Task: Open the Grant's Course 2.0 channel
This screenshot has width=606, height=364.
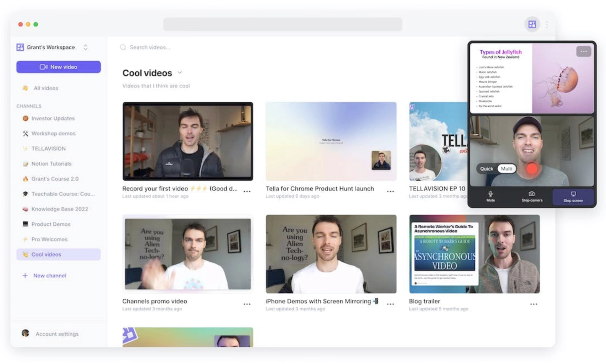Action: (x=58, y=179)
